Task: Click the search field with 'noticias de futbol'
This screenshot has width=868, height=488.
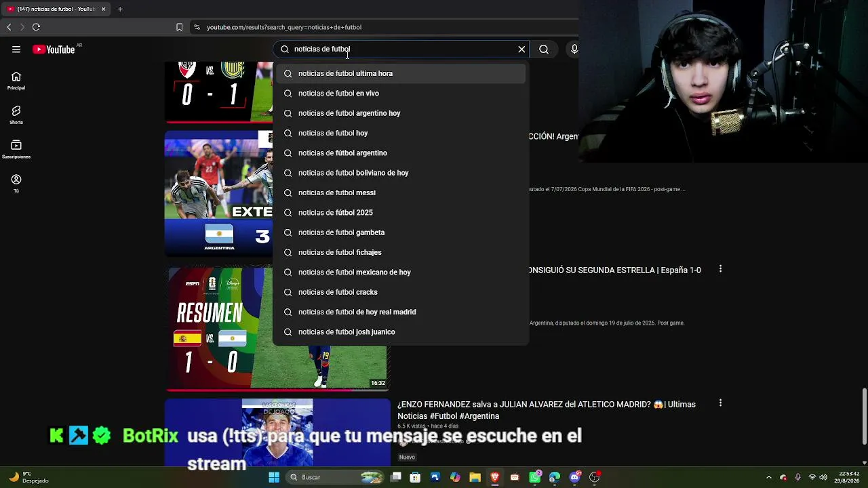Action: [x=400, y=49]
